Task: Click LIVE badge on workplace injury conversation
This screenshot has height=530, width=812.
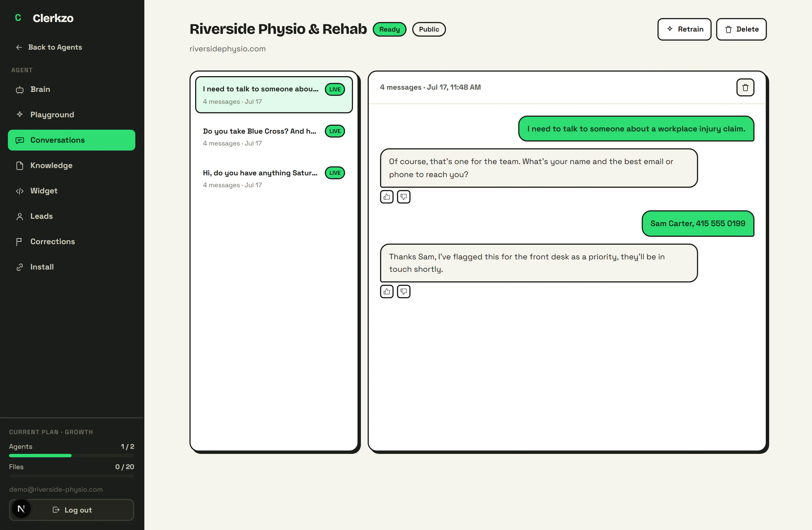Action: pos(335,90)
